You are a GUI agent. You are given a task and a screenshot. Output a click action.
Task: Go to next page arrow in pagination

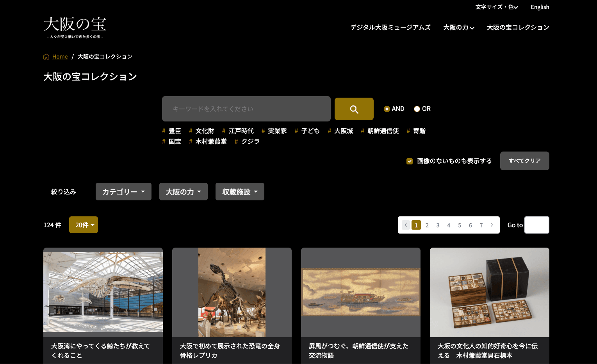tap(492, 225)
